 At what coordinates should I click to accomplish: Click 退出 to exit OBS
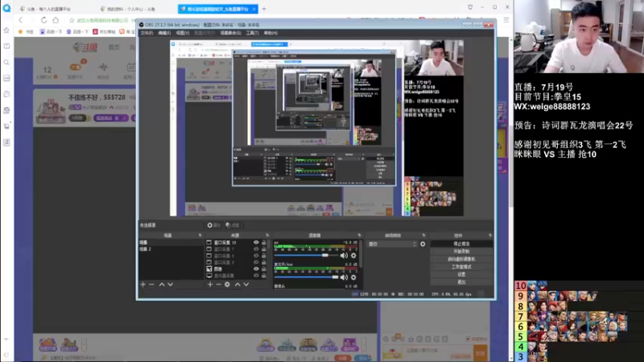click(x=461, y=282)
